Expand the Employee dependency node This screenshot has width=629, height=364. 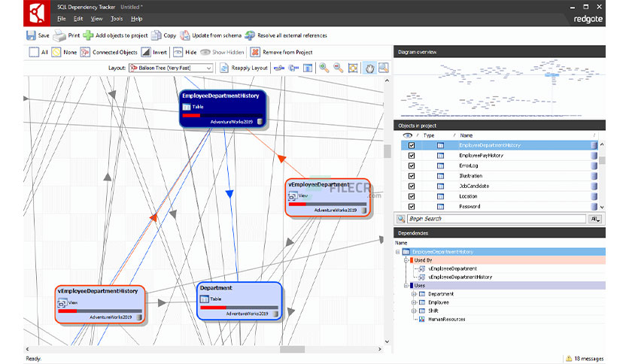coord(414,302)
